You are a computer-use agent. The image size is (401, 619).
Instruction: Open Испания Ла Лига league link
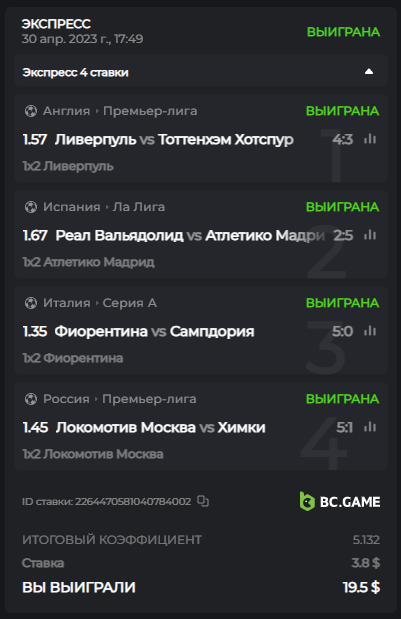[104, 207]
